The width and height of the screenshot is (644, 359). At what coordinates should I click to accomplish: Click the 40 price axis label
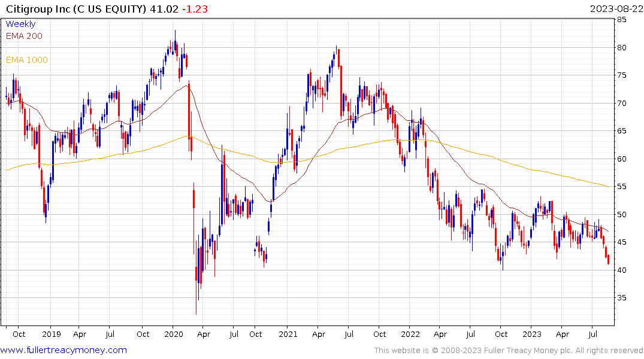click(621, 270)
